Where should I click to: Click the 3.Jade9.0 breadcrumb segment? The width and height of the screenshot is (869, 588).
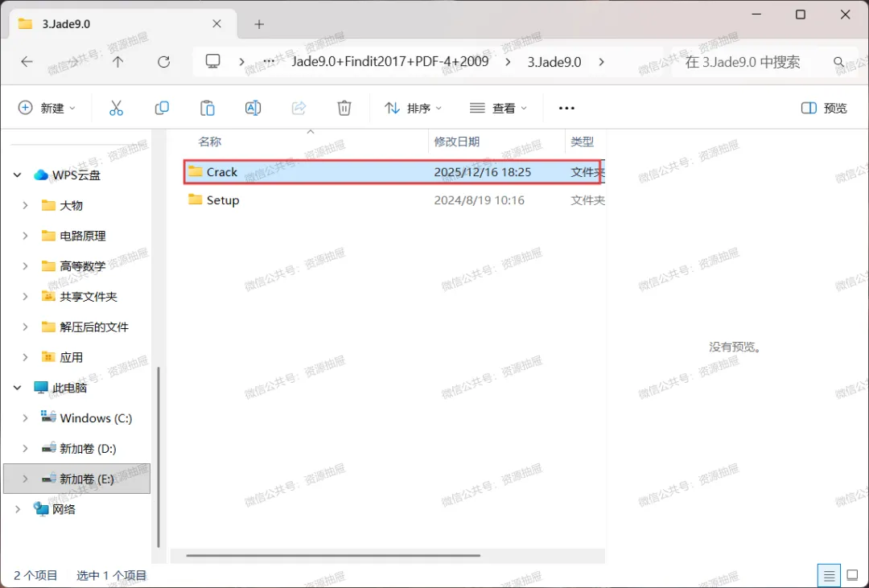point(554,61)
